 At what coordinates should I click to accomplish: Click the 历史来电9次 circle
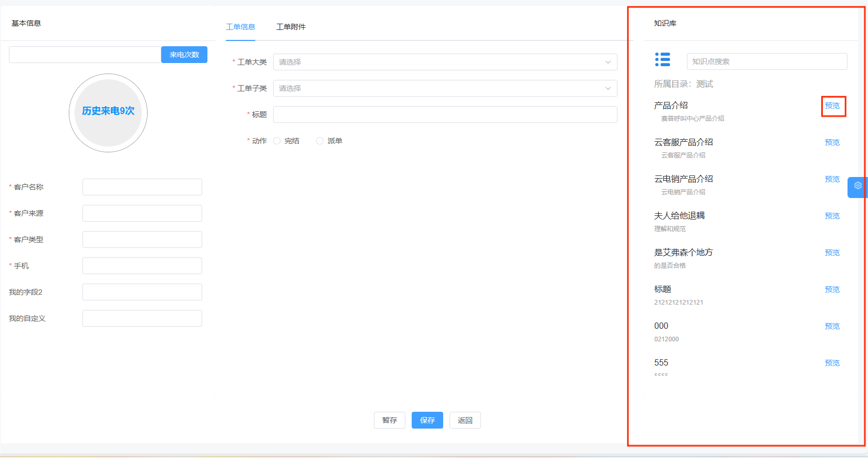tap(108, 113)
